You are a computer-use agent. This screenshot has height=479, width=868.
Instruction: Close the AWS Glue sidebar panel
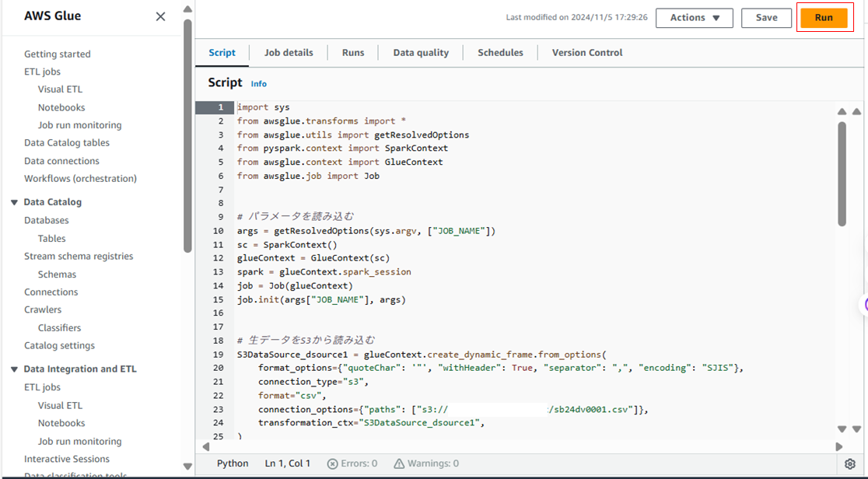160,16
